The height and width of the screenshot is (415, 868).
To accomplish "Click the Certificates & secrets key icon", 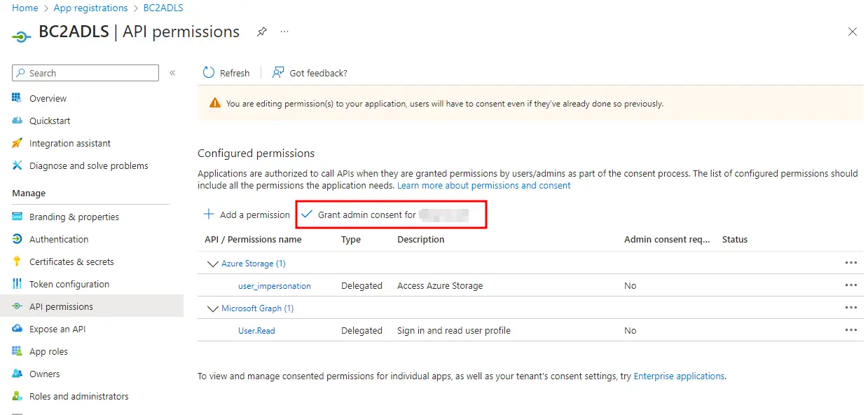I will 17,261.
